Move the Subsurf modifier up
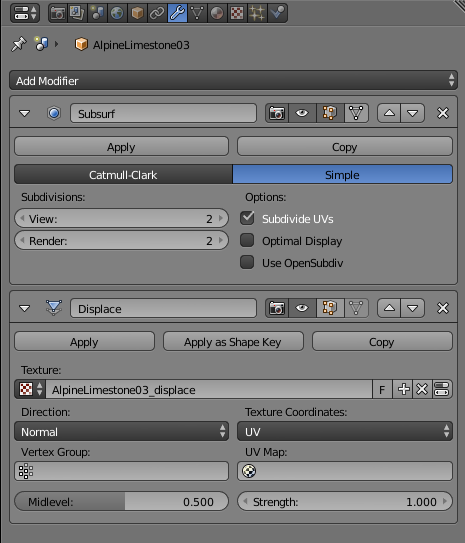The image size is (465, 543). (389, 113)
